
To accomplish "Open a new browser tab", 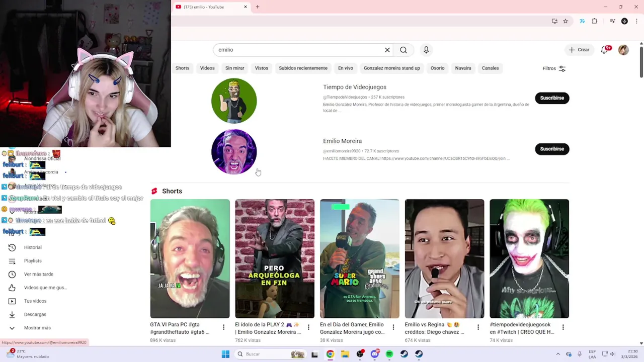I will coord(257,7).
